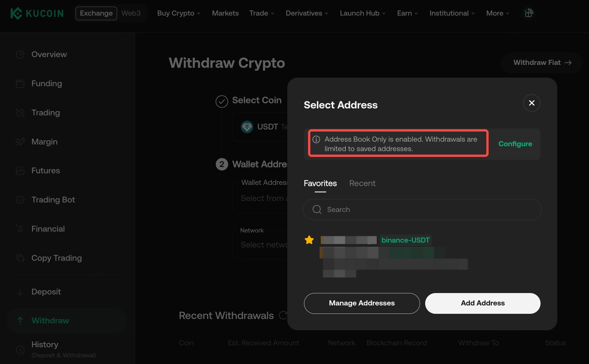Viewport: 589px width, 364px height.
Task: Switch to Web3 mode
Action: point(131,13)
